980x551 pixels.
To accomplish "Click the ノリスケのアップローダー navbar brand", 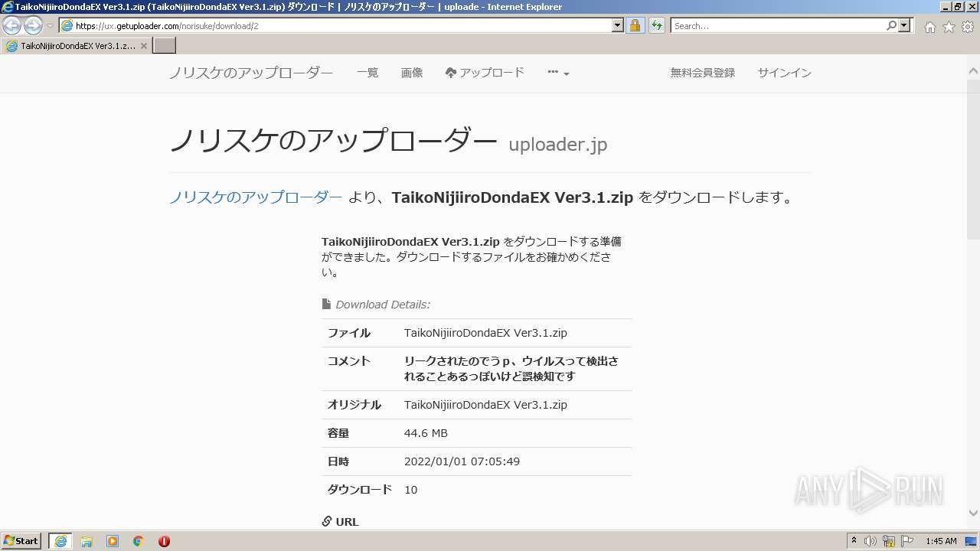I will click(251, 73).
